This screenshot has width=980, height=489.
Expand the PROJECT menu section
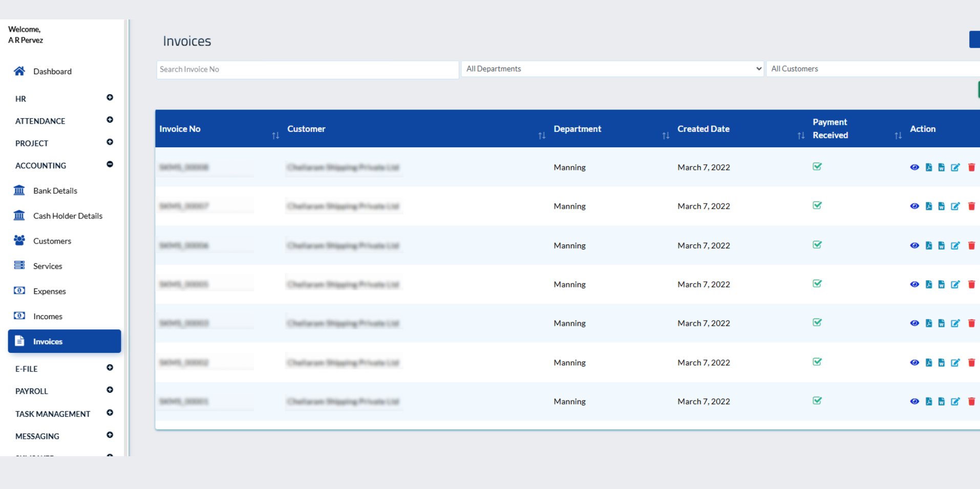[110, 142]
